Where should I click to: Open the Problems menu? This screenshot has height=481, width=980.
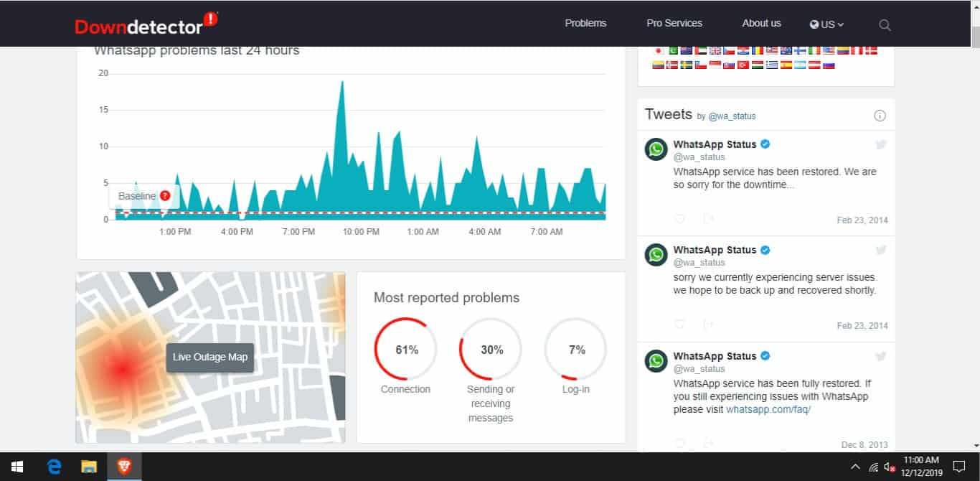tap(585, 23)
